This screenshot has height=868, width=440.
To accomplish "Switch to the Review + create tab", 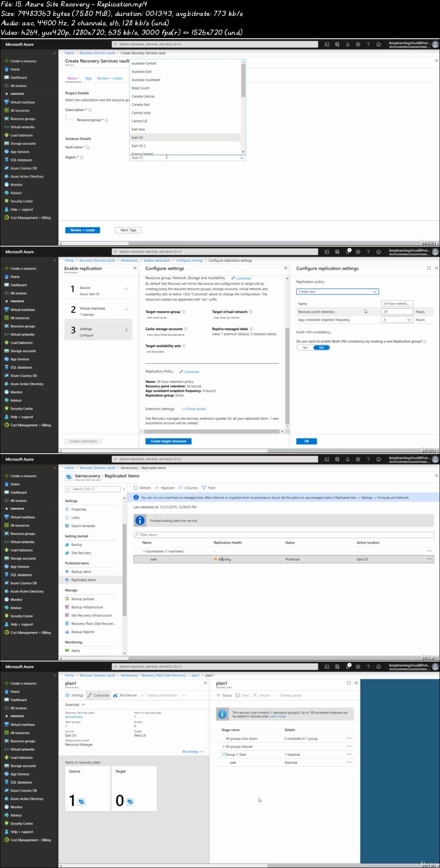I will pos(110,78).
